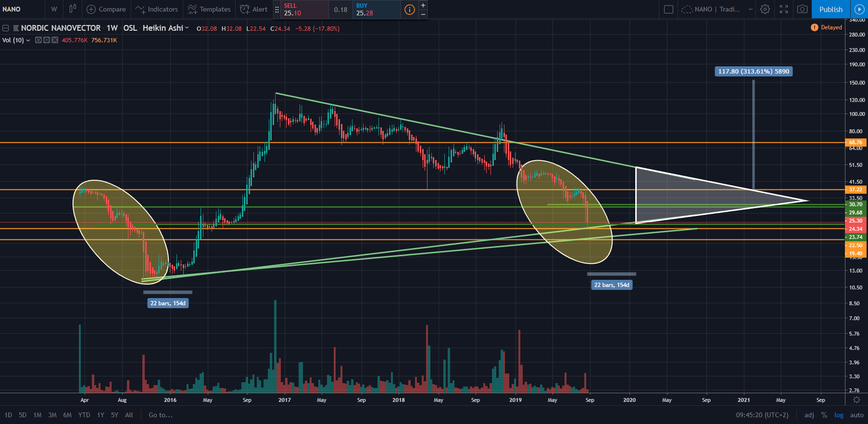Collapse the legend with minus box icon
The width and height of the screenshot is (868, 424).
pos(5,28)
